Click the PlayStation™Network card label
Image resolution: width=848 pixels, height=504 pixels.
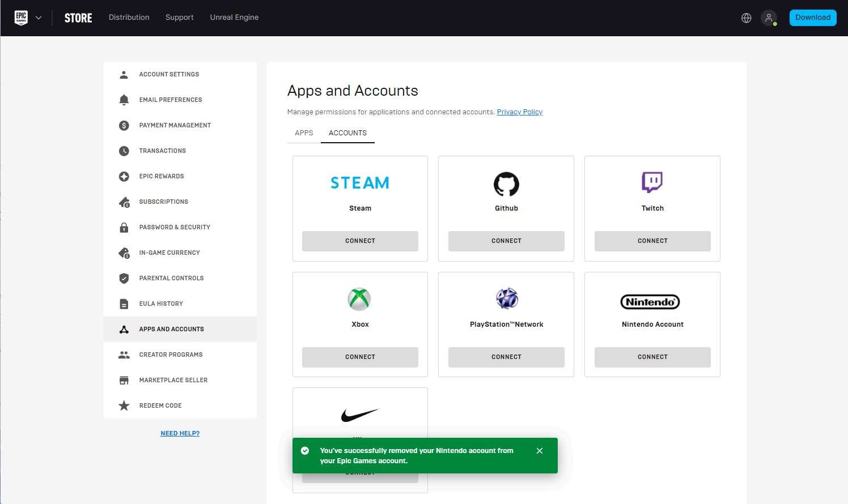506,324
